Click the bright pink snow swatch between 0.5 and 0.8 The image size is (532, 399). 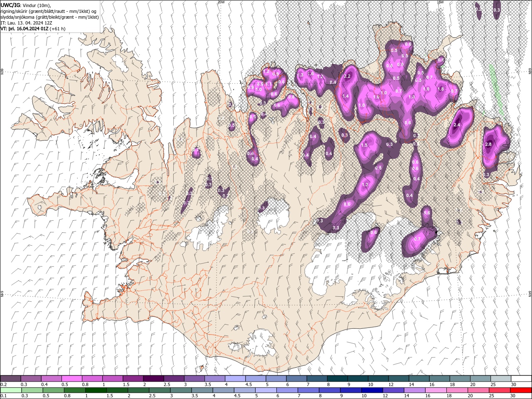71,379
